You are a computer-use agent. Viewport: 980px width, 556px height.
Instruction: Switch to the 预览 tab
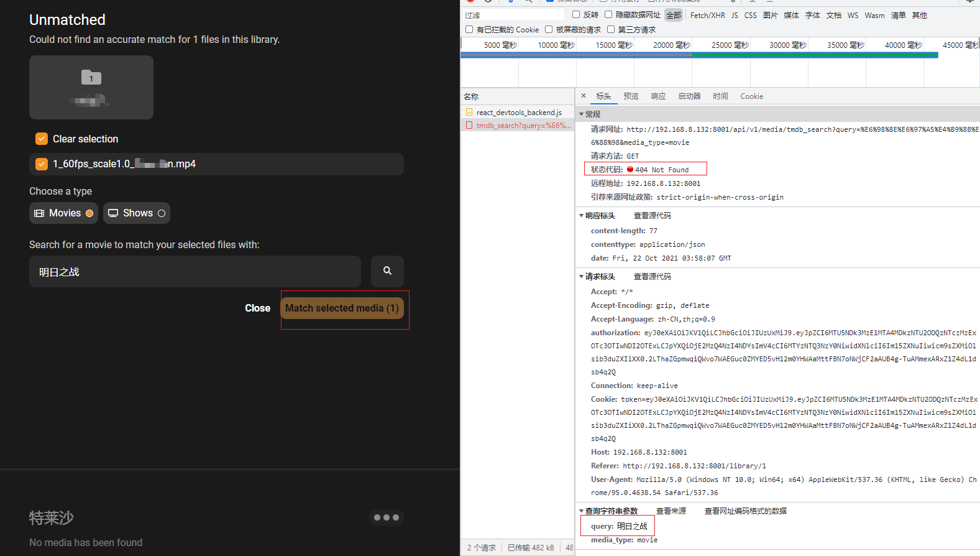click(631, 96)
